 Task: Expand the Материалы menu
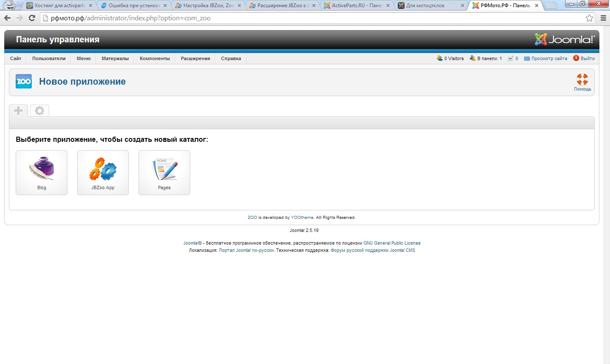click(x=115, y=58)
